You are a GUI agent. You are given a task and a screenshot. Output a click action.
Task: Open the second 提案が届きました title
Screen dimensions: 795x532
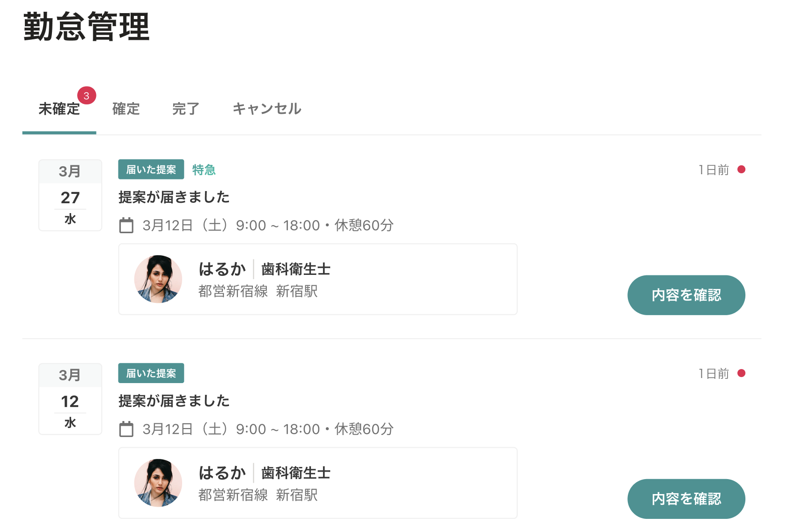coord(174,401)
